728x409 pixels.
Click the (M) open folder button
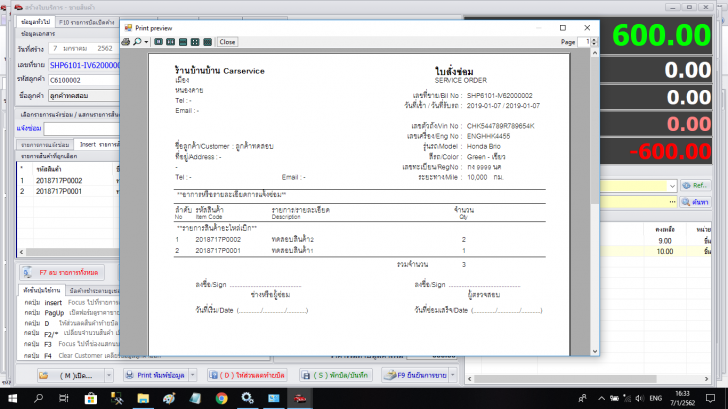click(71, 375)
